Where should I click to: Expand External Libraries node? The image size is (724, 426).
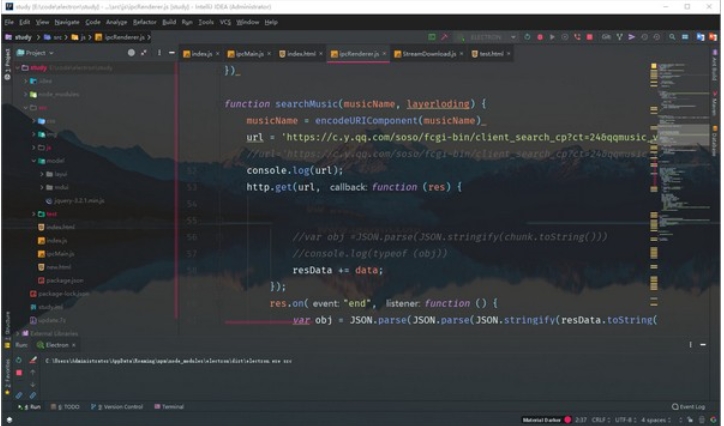click(x=18, y=333)
